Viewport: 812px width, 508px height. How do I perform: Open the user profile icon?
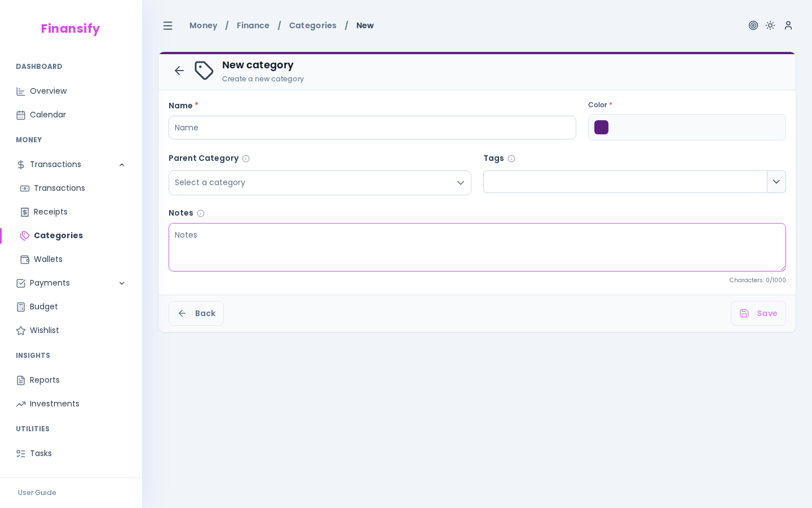point(788,25)
